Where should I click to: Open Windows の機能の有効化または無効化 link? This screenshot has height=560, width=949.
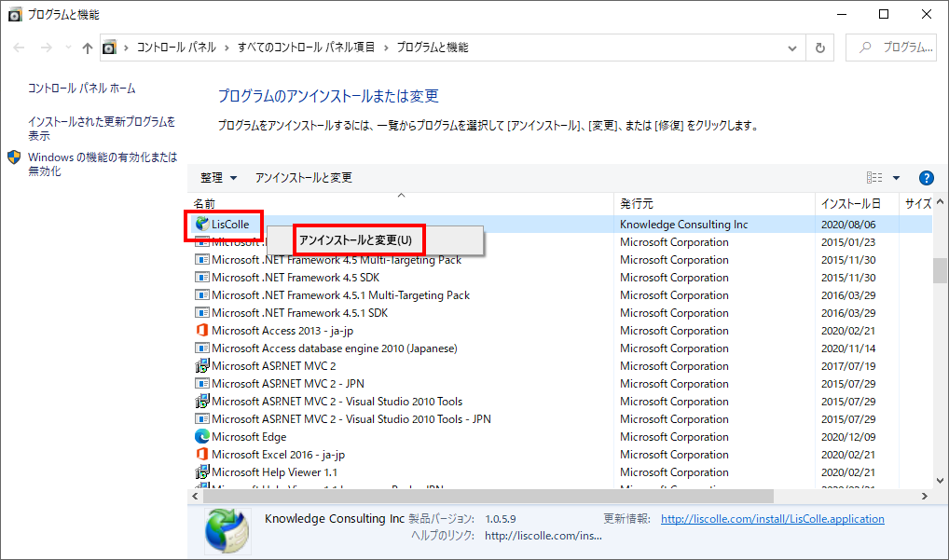[x=103, y=164]
